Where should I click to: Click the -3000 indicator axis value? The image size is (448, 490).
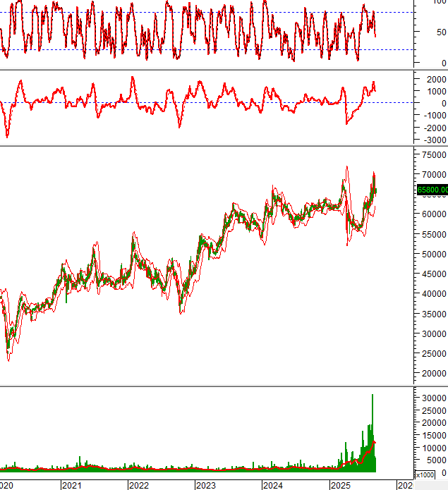(x=435, y=140)
